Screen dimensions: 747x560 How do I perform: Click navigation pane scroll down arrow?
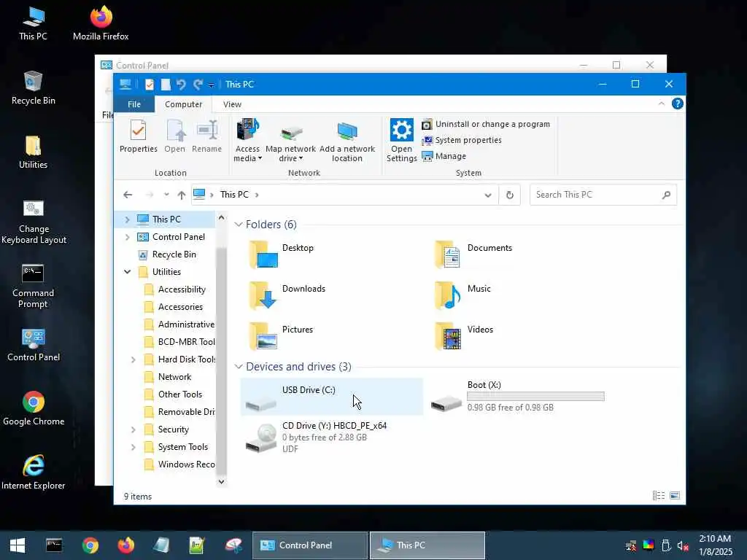pos(221,481)
